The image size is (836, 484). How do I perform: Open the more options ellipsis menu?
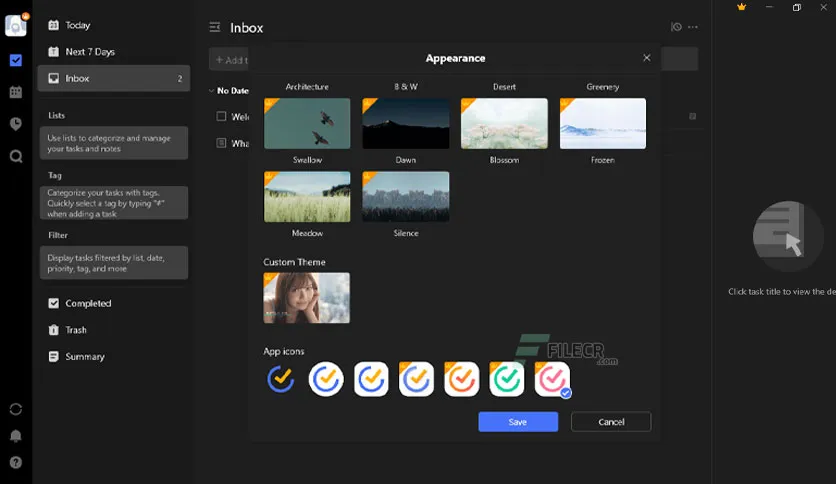pyautogui.click(x=693, y=28)
